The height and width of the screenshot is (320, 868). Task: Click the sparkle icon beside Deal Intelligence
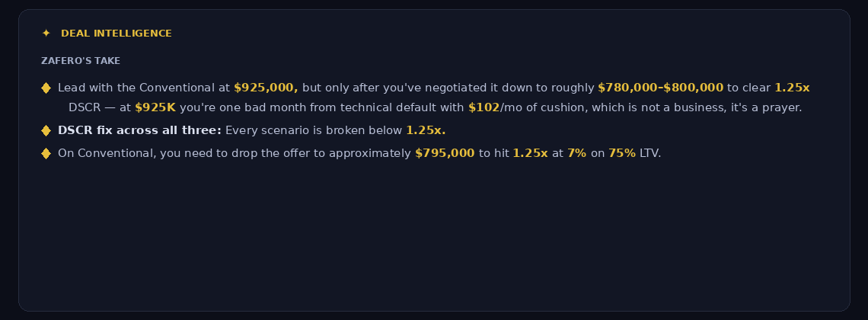(46, 34)
